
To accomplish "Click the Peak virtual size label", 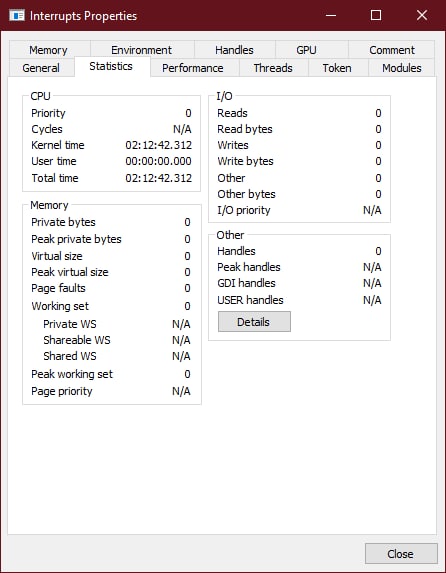I will (x=70, y=272).
